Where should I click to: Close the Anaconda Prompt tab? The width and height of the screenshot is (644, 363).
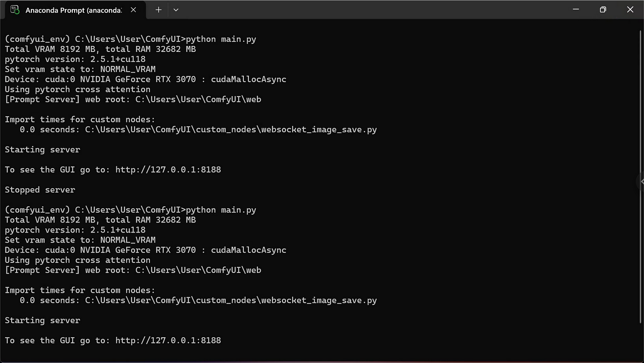(x=133, y=10)
